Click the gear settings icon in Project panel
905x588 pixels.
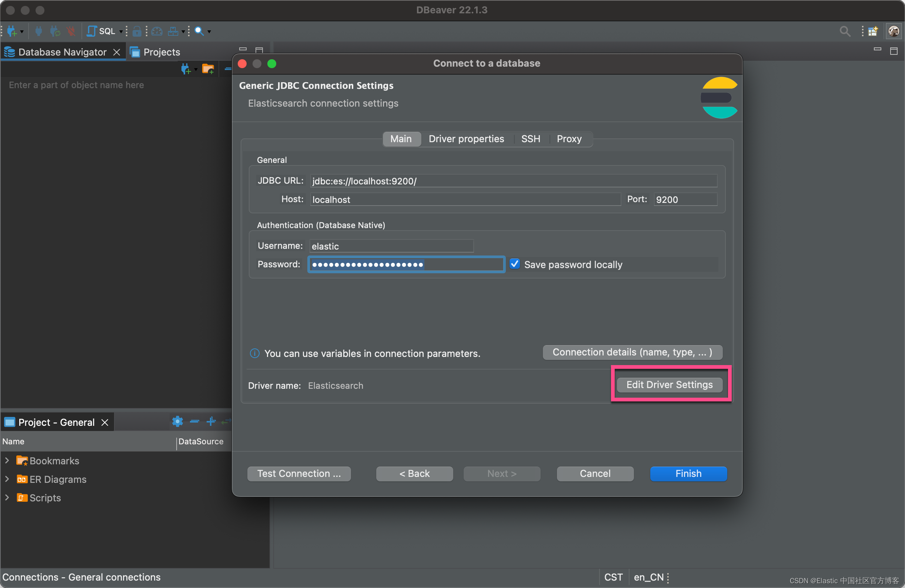point(177,421)
